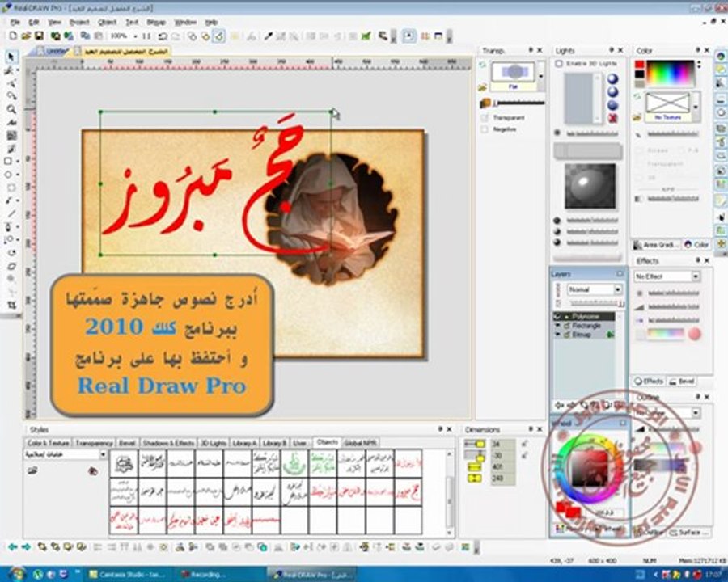
Task: Open the Project menu
Action: point(79,22)
